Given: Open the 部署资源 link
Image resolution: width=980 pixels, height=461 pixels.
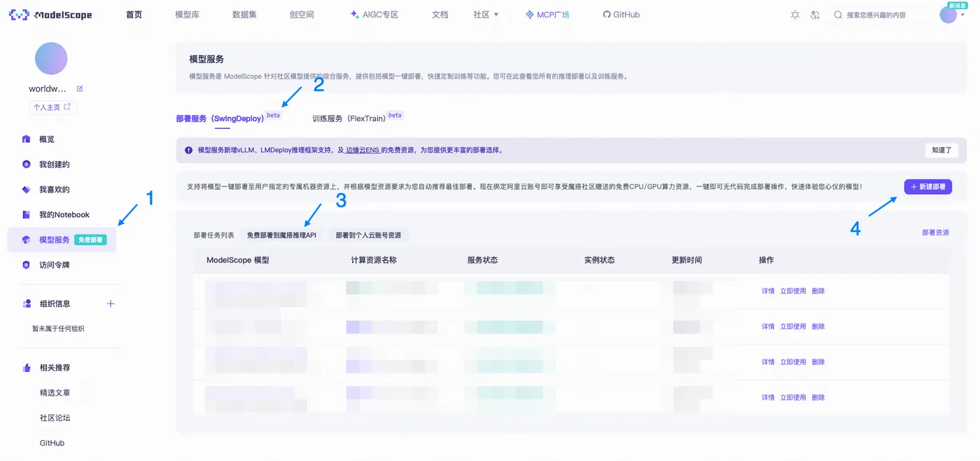Looking at the screenshot, I should [x=936, y=233].
